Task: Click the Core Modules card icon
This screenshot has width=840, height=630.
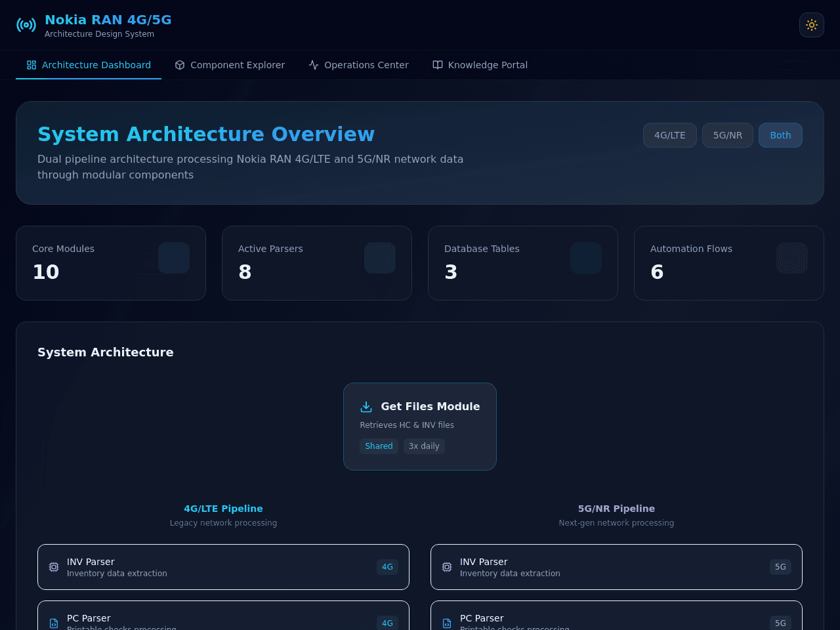Action: 174,258
